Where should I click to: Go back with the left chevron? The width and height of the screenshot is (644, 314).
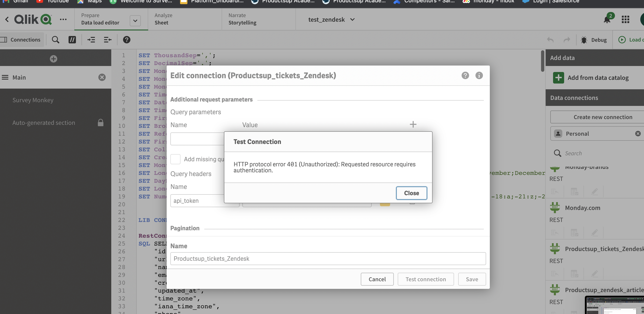(x=7, y=19)
